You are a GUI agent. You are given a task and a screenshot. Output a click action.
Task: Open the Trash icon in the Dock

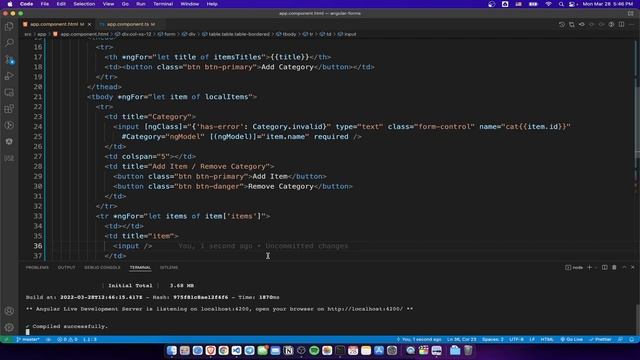coord(468,350)
